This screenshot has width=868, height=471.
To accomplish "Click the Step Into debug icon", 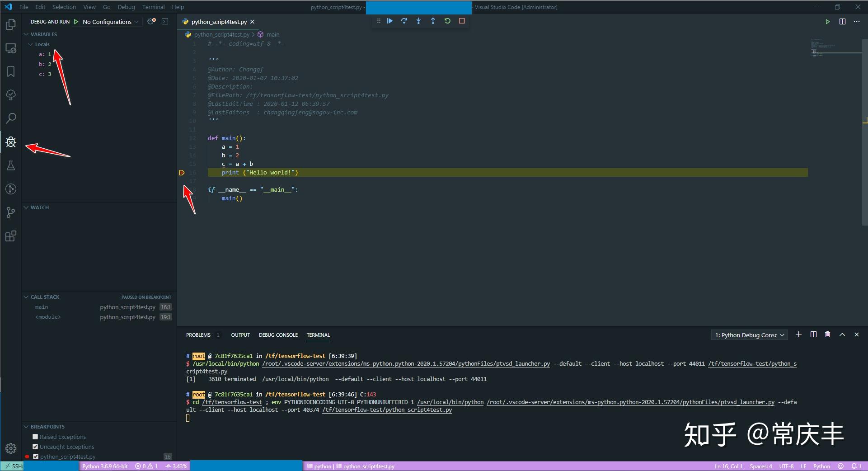I will (x=418, y=21).
